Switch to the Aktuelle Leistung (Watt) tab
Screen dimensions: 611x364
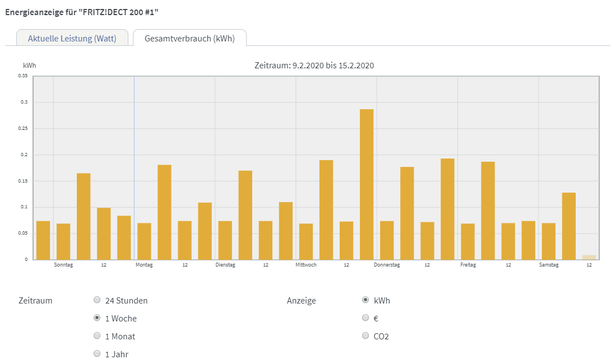tap(72, 39)
